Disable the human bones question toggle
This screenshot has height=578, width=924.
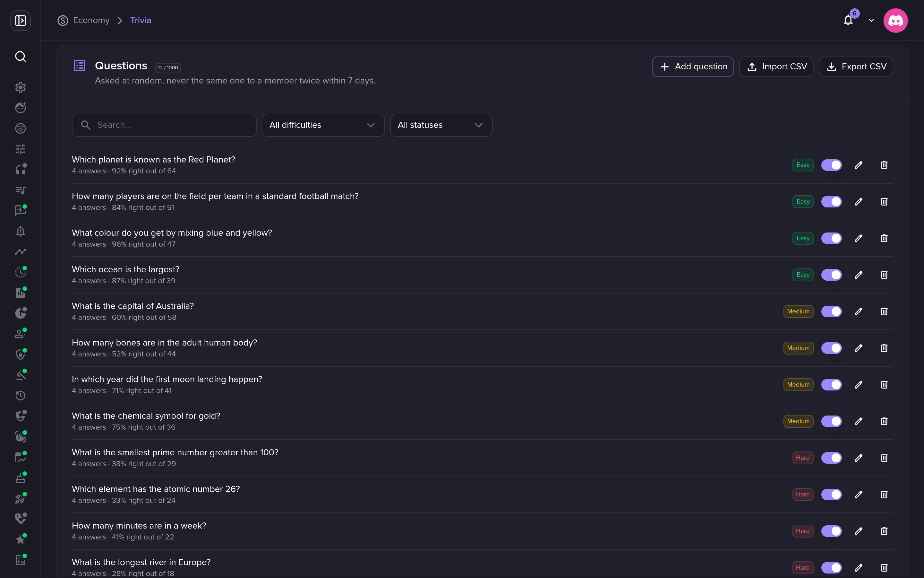tap(831, 348)
